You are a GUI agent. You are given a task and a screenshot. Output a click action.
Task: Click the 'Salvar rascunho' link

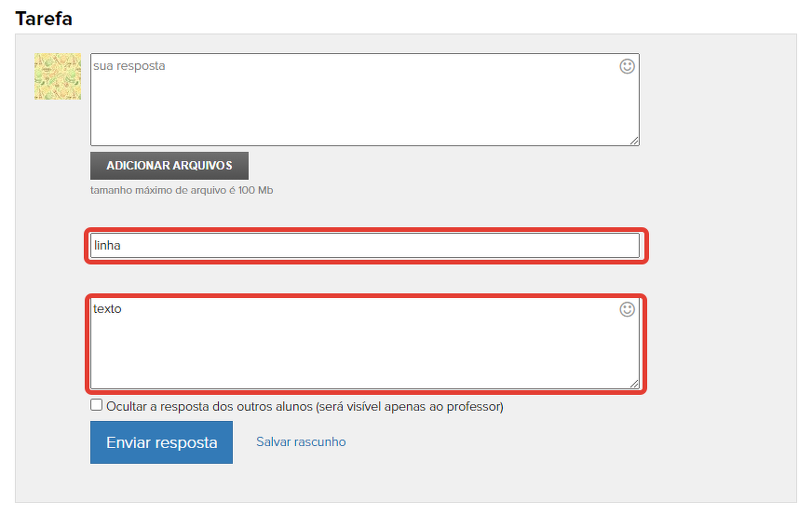point(301,442)
